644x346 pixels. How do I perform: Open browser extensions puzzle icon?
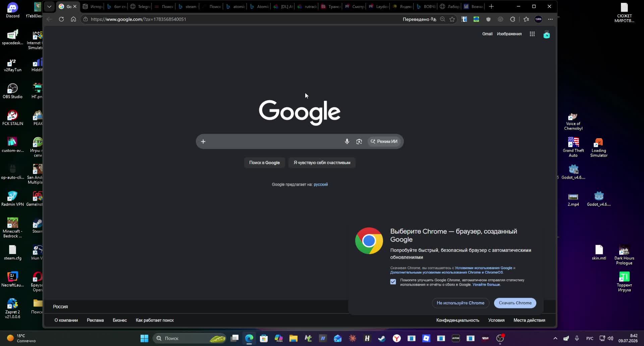[x=513, y=19]
